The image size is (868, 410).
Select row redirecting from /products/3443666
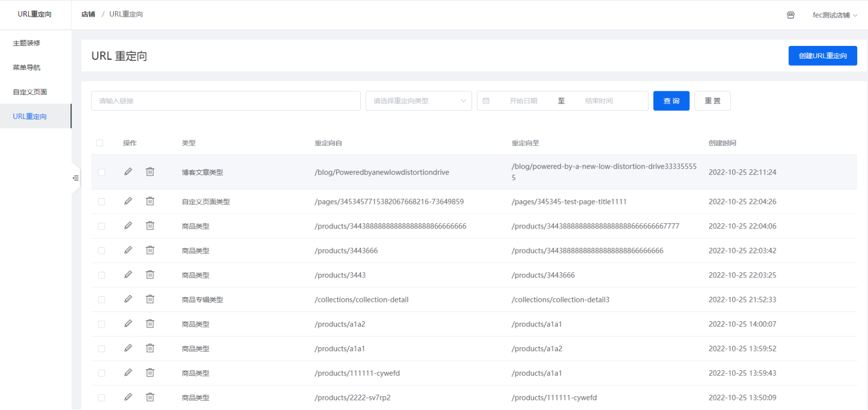coord(102,251)
